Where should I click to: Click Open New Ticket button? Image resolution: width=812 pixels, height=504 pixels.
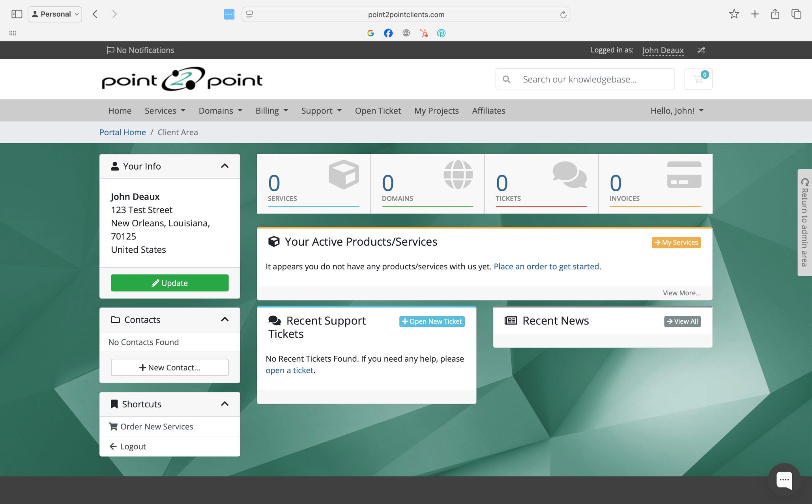(432, 321)
